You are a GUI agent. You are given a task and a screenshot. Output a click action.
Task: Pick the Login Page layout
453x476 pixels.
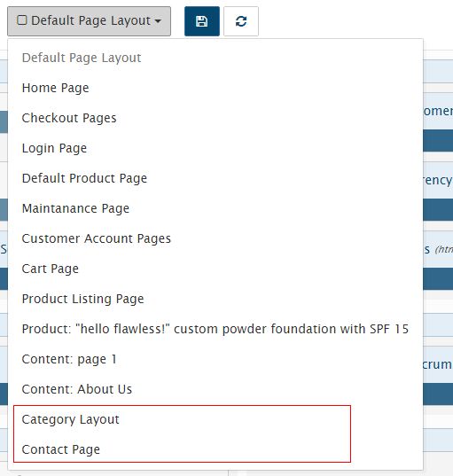pos(54,148)
